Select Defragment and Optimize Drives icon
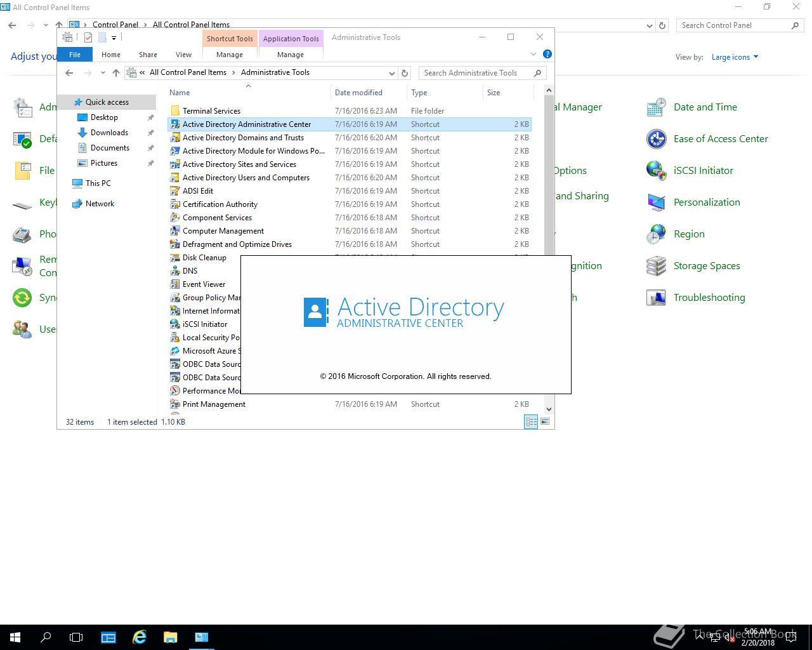The image size is (812, 650). click(175, 244)
